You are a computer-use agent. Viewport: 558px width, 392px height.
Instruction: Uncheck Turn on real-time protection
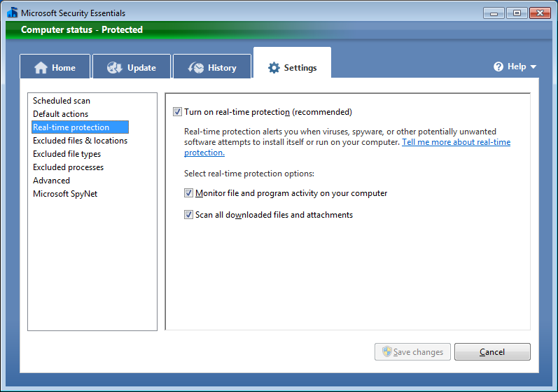click(177, 112)
